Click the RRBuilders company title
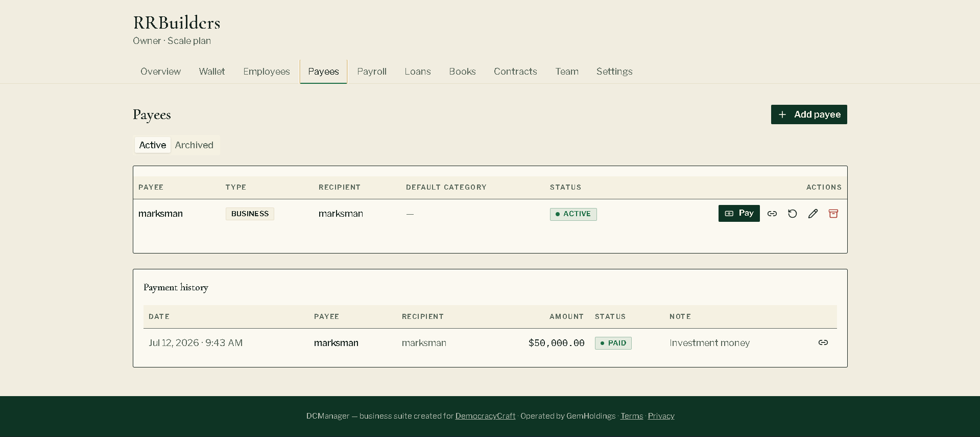This screenshot has width=980, height=437. pos(177,23)
